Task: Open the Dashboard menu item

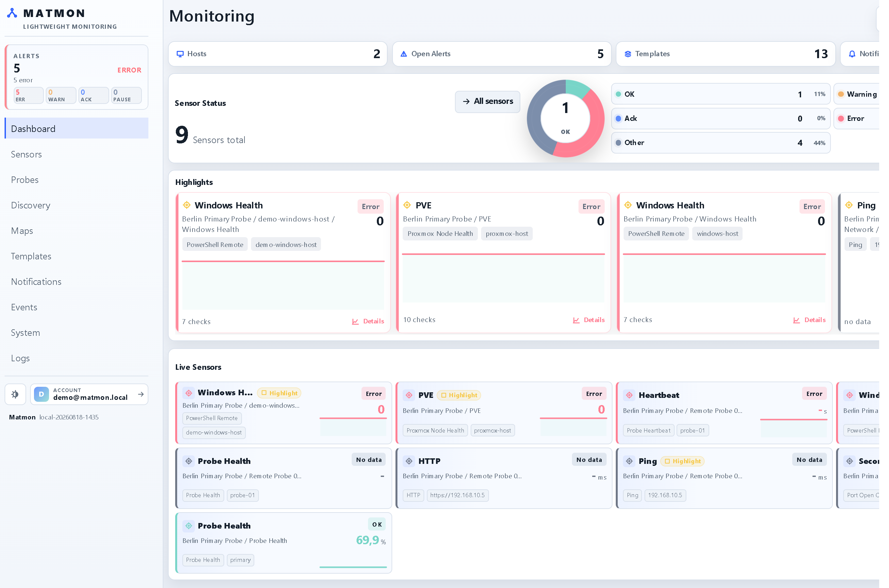Action: click(x=76, y=129)
